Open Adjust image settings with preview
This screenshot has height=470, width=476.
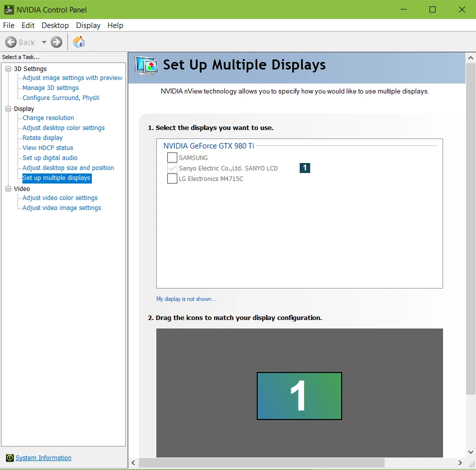tap(72, 78)
